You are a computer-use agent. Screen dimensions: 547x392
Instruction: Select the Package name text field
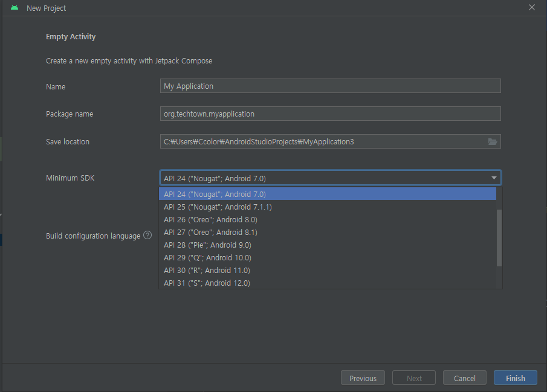[330, 113]
